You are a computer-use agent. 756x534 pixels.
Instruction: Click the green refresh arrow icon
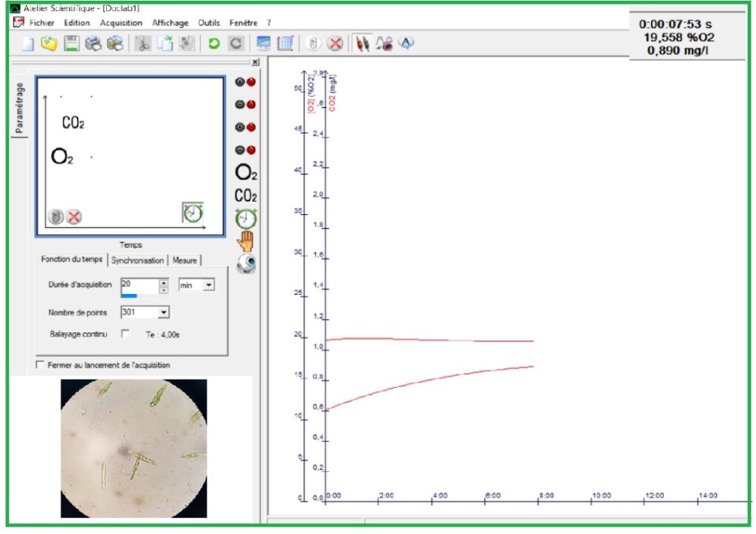pos(213,44)
